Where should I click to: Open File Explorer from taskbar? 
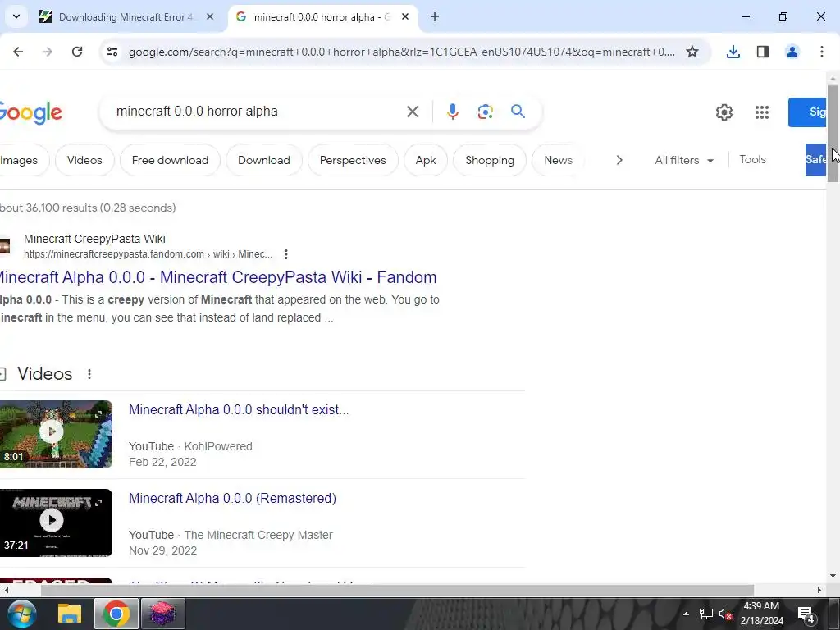(69, 614)
